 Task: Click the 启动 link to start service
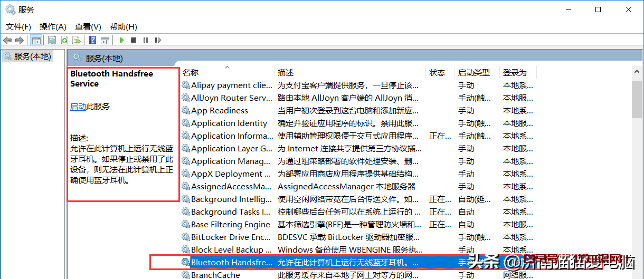[78, 106]
